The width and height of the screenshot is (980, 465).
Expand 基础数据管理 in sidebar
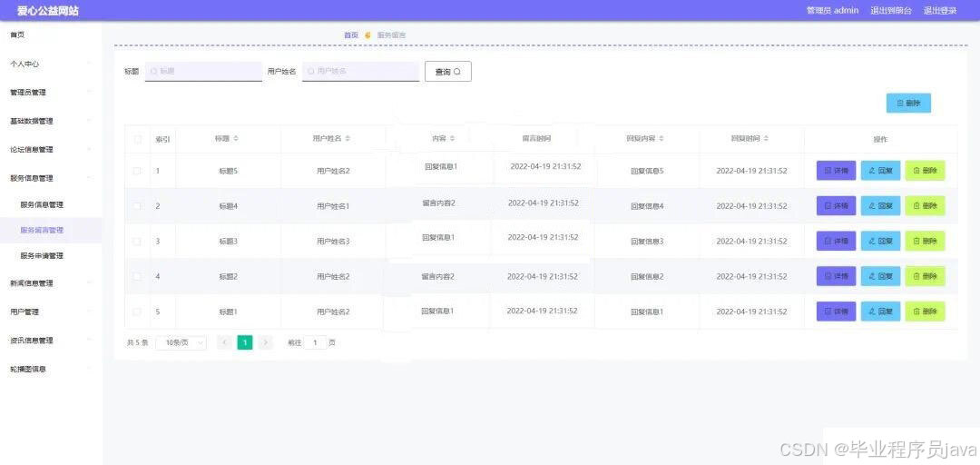point(51,121)
